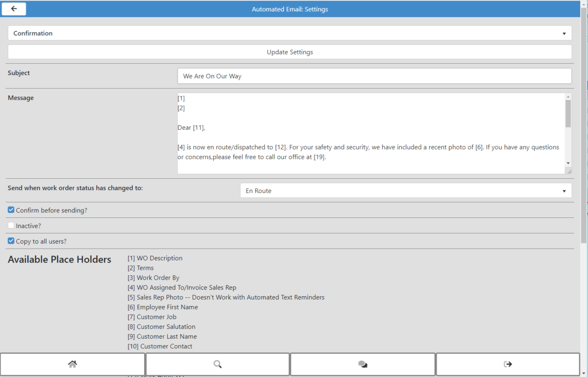Click the Available Place Holders heading

click(59, 259)
